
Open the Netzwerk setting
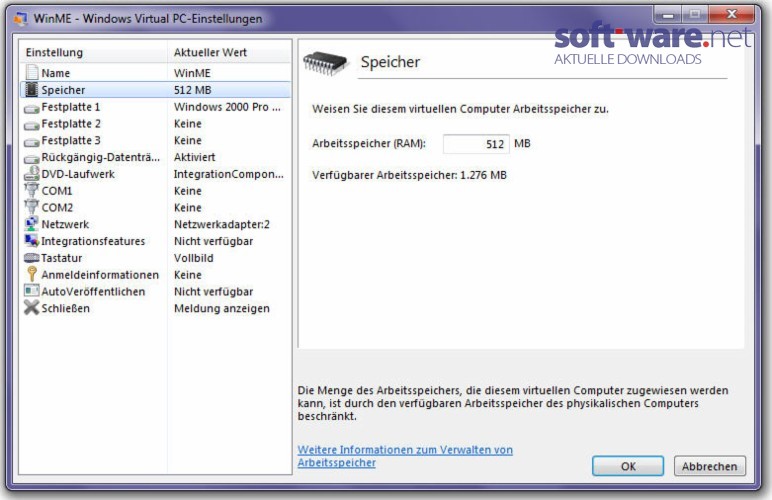[155, 224]
